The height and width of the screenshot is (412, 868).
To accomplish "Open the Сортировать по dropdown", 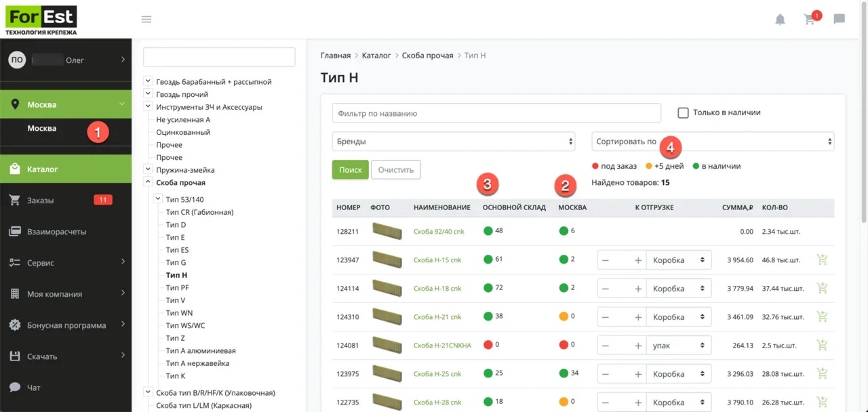I will coord(713,142).
